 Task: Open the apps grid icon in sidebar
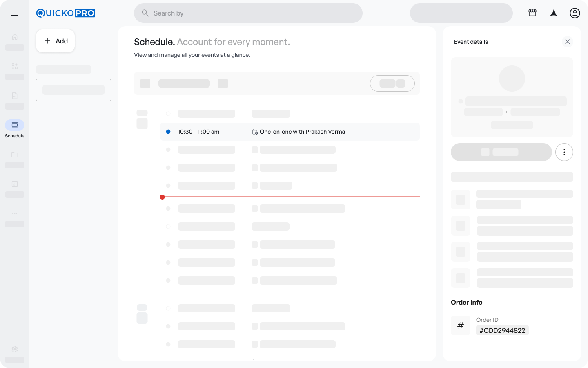click(x=15, y=66)
